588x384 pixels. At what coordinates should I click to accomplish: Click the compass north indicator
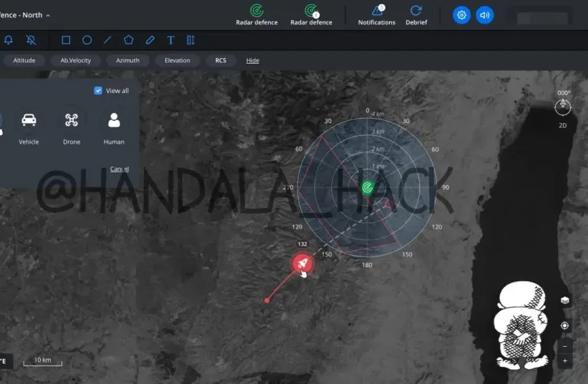(564, 107)
